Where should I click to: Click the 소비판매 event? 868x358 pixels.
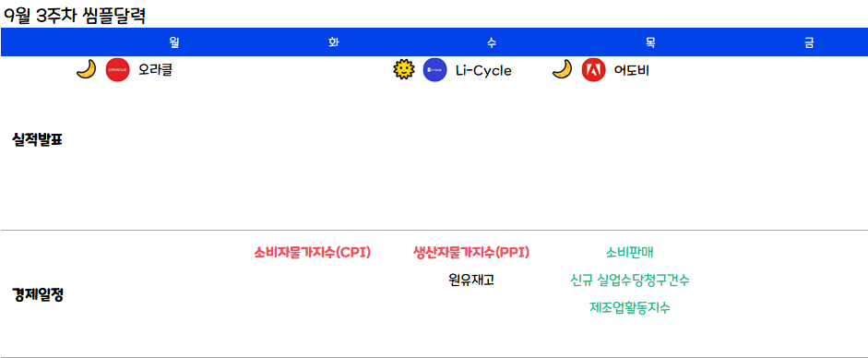[x=630, y=252]
